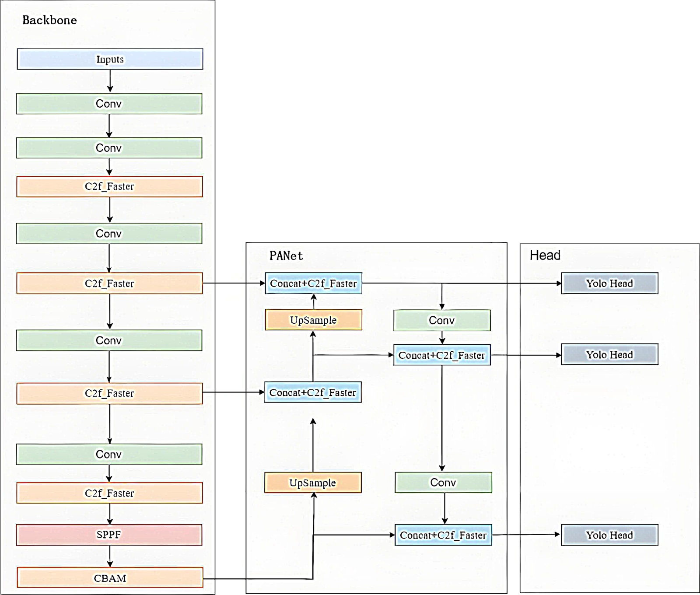The width and height of the screenshot is (700, 595).
Task: Select the Conv block directly above the C2f_Faster-SPPF pair
Action: pyautogui.click(x=109, y=454)
